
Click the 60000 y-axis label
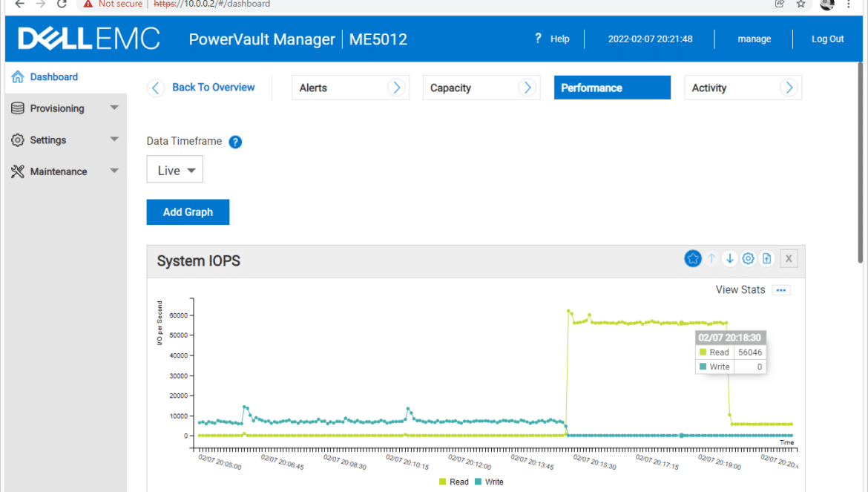click(178, 315)
